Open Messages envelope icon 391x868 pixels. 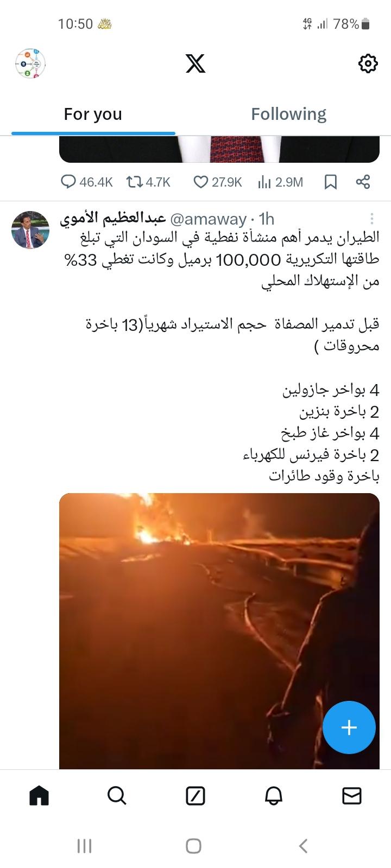[352, 796]
